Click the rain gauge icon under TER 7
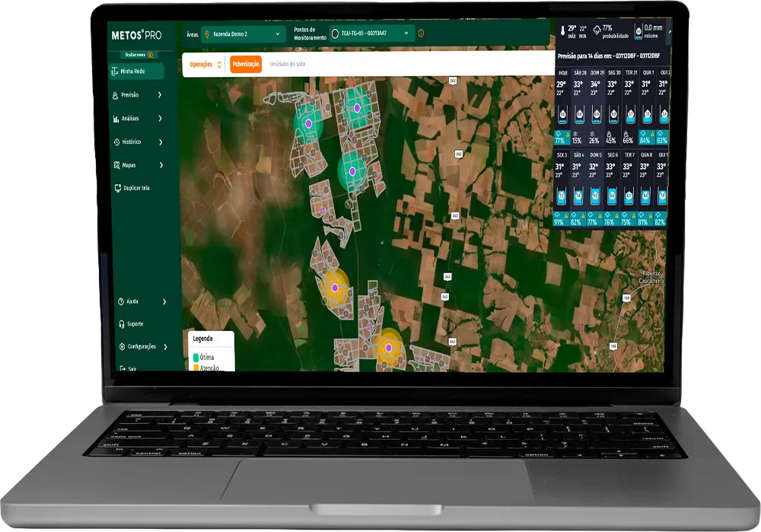The image size is (761, 532). 629,196
